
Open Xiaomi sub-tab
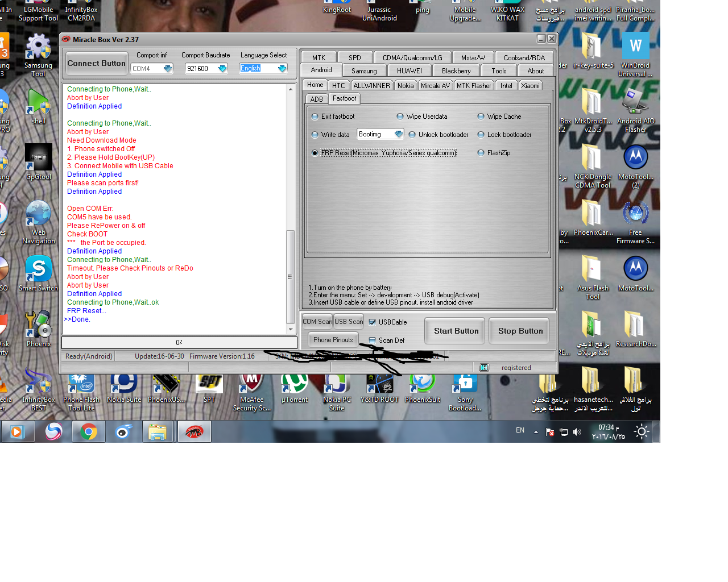530,85
